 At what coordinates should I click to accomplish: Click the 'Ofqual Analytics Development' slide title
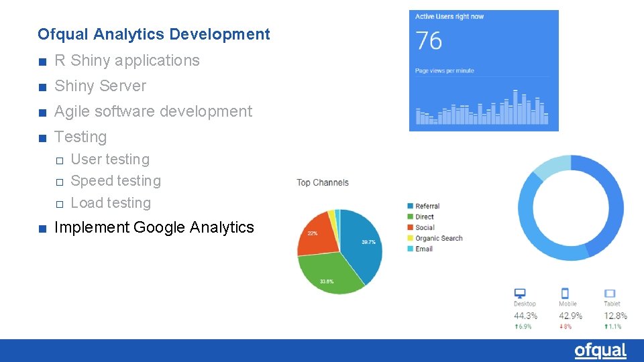click(154, 34)
